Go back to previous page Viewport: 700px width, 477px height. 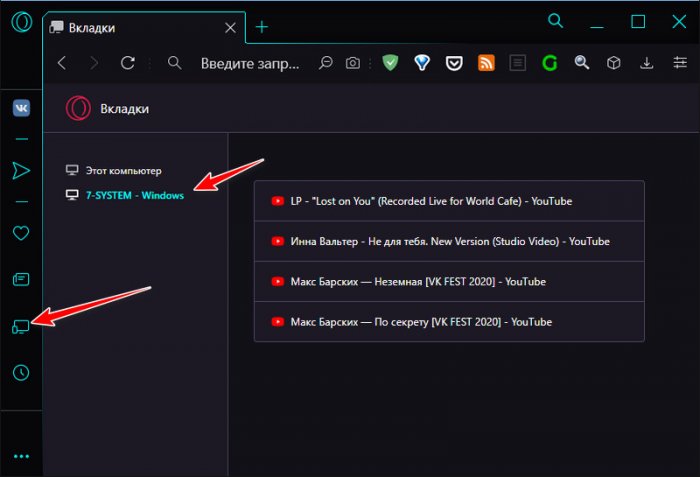(x=62, y=63)
